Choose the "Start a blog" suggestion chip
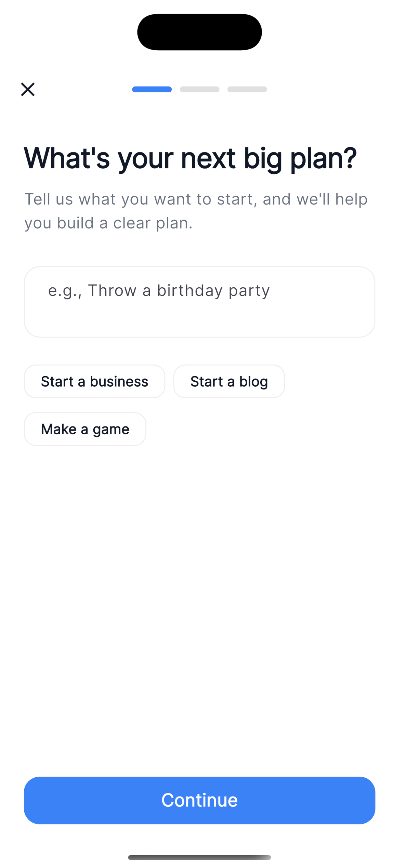Screen dimensions: 401x868 click(229, 381)
